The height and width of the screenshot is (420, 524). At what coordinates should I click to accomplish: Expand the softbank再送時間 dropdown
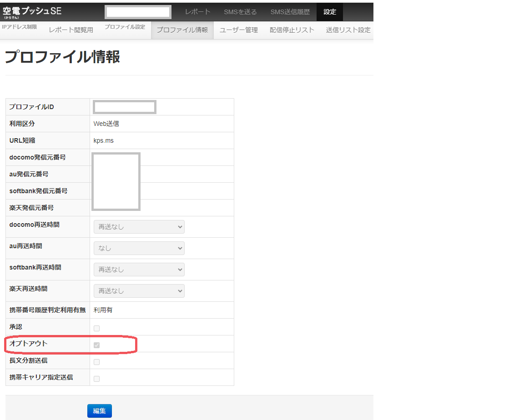(139, 270)
